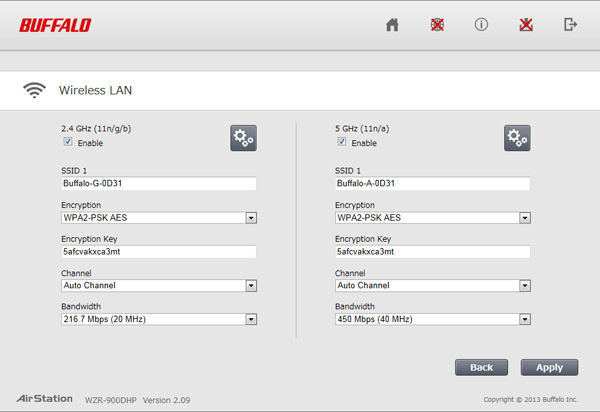Click the crossed-out download status icon
The height and width of the screenshot is (412, 600).
(x=525, y=25)
